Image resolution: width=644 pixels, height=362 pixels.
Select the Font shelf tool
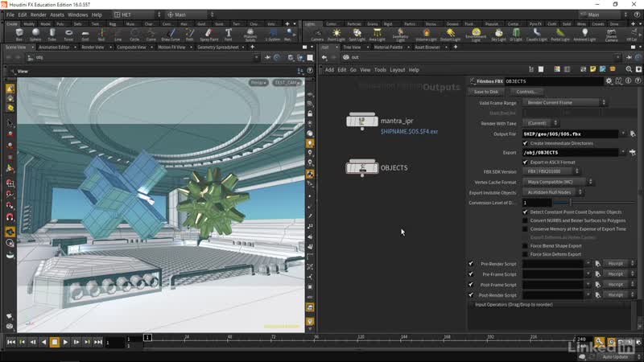[x=229, y=35]
